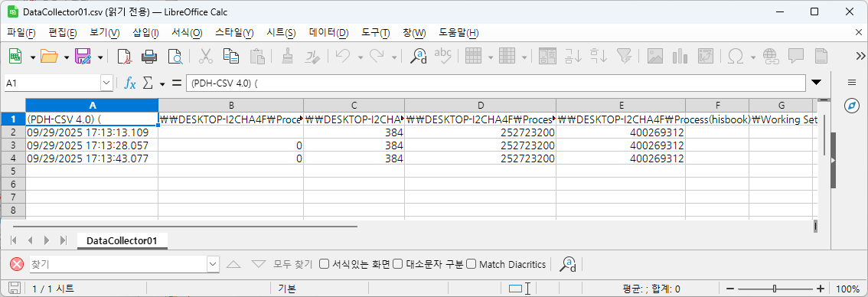Expand the New document dropdown arrow
Viewport: 868px width, 297px height.
pyautogui.click(x=32, y=57)
